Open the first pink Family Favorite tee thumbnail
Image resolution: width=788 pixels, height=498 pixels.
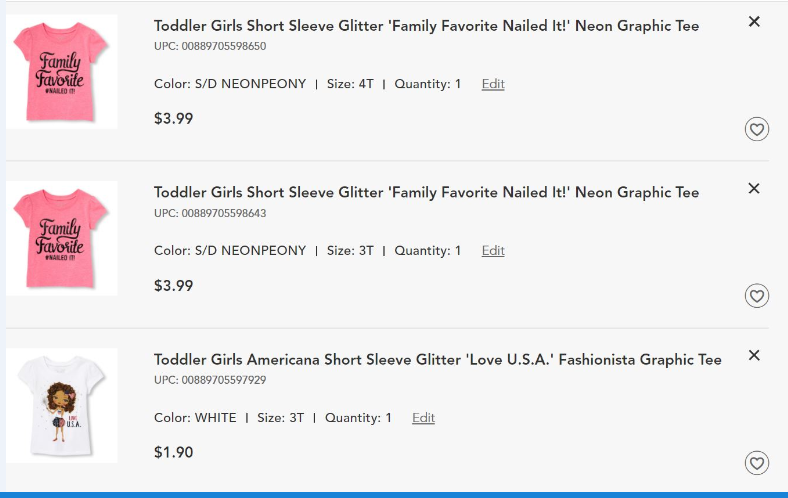pyautogui.click(x=62, y=72)
